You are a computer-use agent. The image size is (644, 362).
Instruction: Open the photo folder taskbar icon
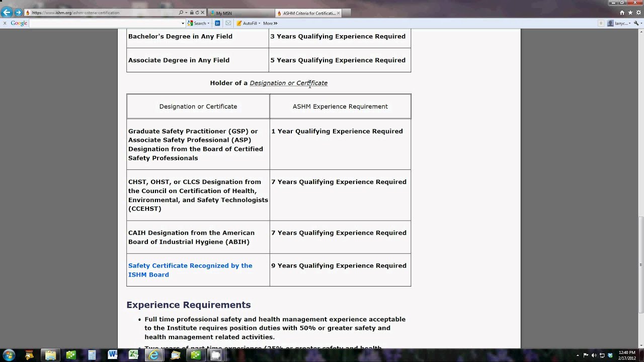[x=175, y=355]
